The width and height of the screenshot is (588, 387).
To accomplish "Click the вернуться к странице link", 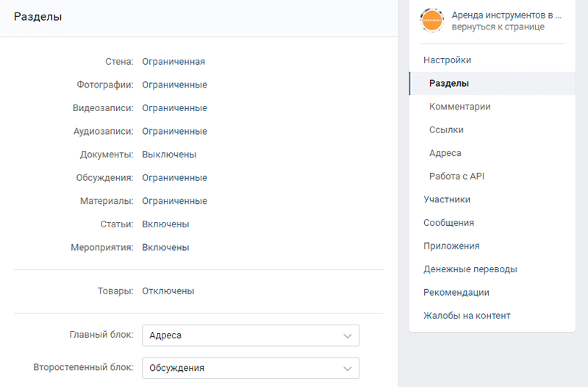I will pos(498,27).
